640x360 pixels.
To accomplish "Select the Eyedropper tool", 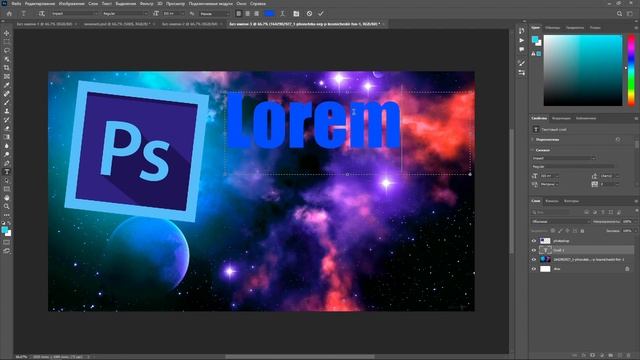I will coord(7,85).
